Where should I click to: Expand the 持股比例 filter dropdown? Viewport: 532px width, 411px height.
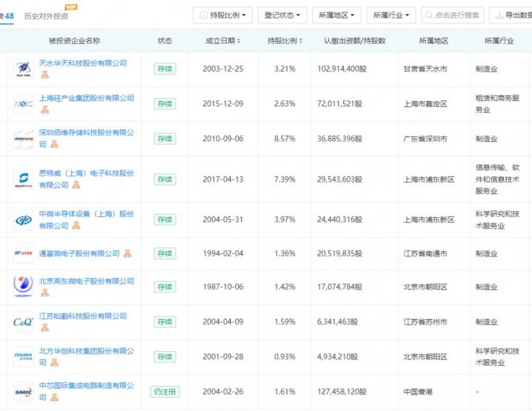coord(223,15)
